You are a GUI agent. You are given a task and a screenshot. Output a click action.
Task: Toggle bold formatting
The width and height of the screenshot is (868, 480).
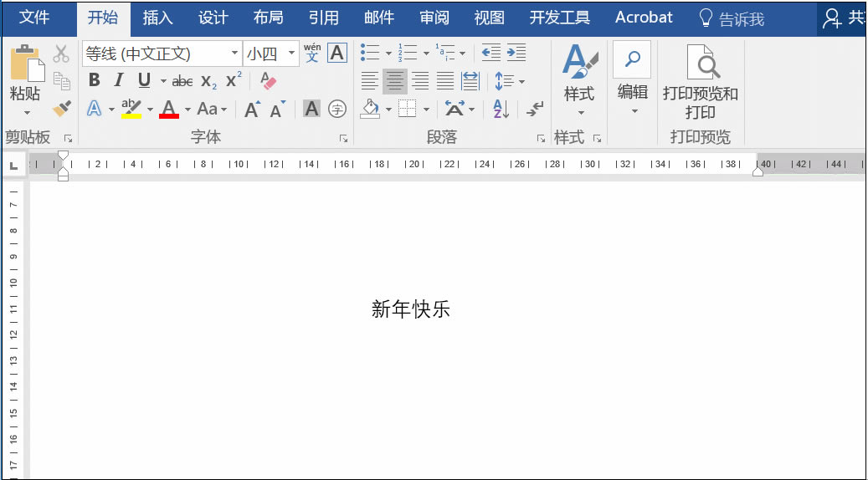(x=94, y=81)
